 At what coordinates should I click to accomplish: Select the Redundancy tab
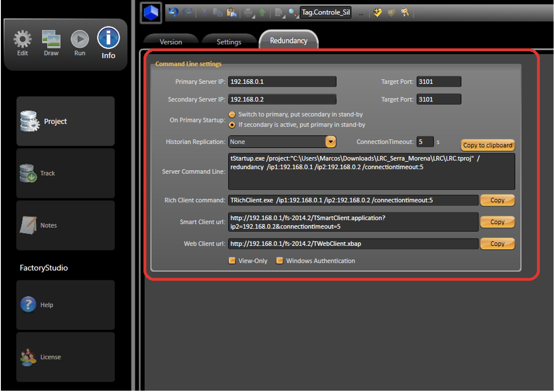289,40
